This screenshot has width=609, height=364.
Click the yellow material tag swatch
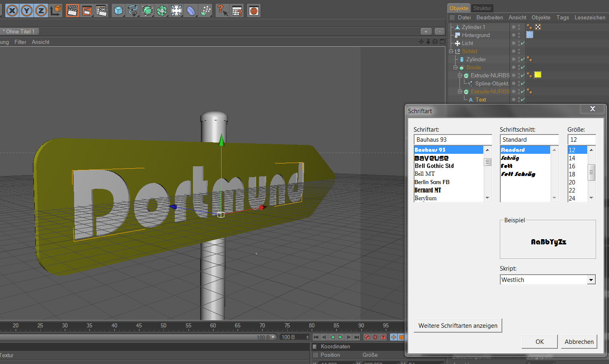tap(538, 75)
